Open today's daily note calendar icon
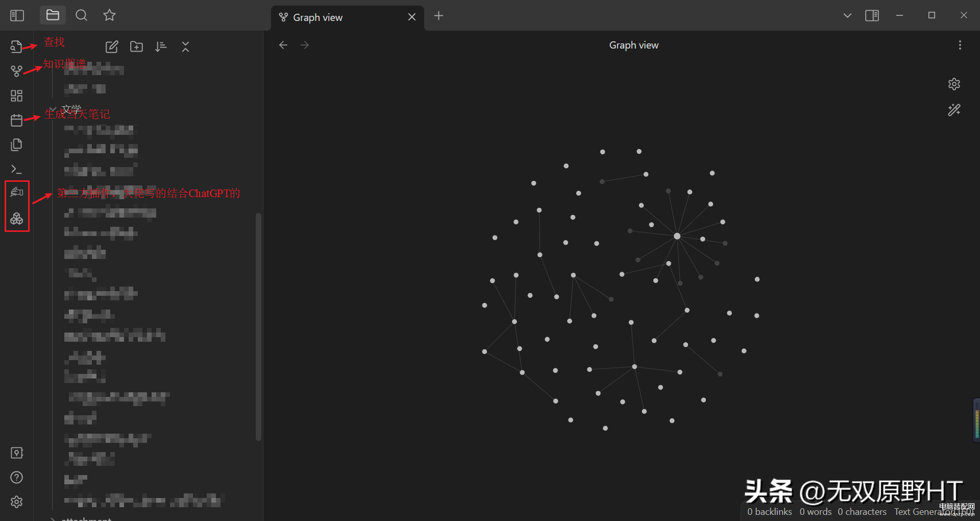This screenshot has width=980, height=521. 16,120
